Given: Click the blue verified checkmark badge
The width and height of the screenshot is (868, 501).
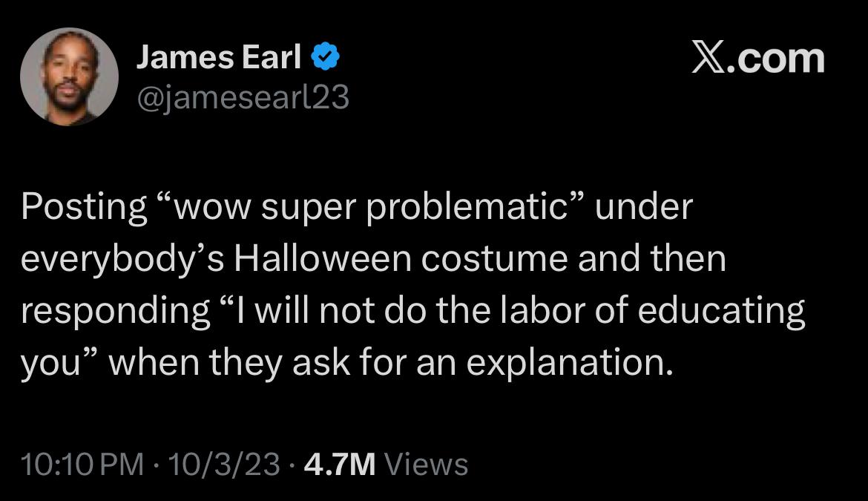Looking at the screenshot, I should click(x=326, y=58).
